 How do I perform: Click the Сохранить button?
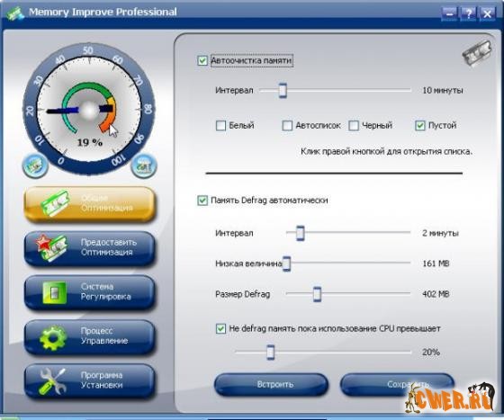tap(397, 384)
